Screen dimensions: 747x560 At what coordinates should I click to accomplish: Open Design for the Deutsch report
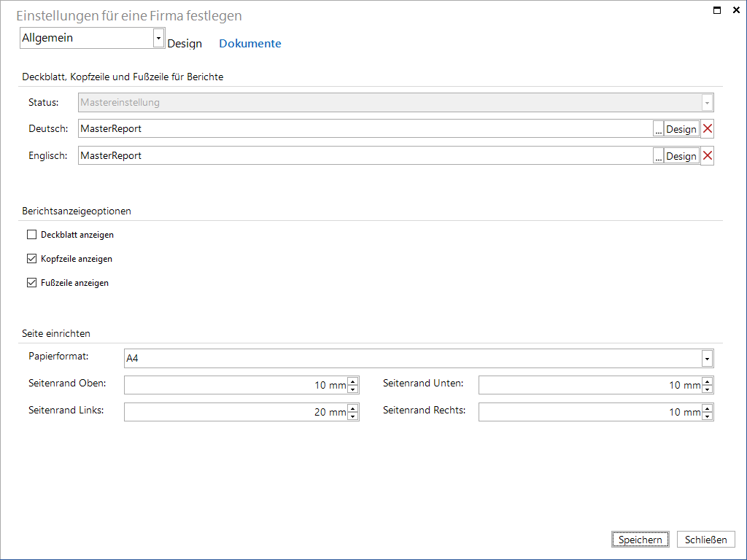pos(681,129)
